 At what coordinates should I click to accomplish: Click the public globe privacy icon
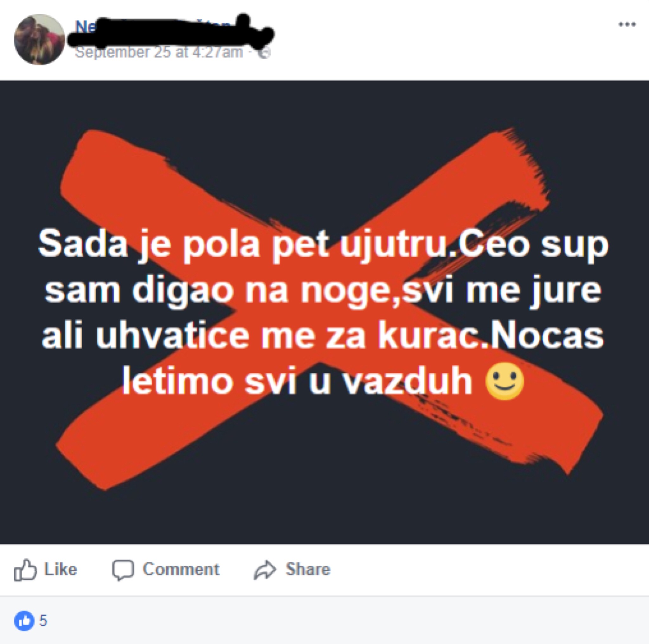(264, 53)
